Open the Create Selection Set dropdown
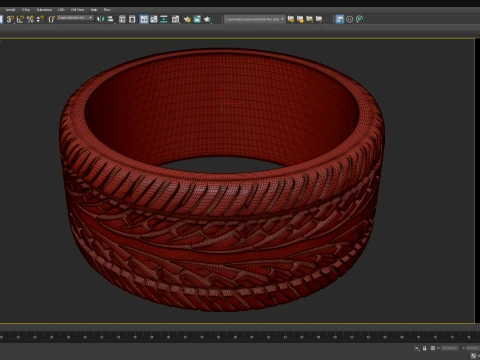The image size is (480, 360). pyautogui.click(x=75, y=18)
